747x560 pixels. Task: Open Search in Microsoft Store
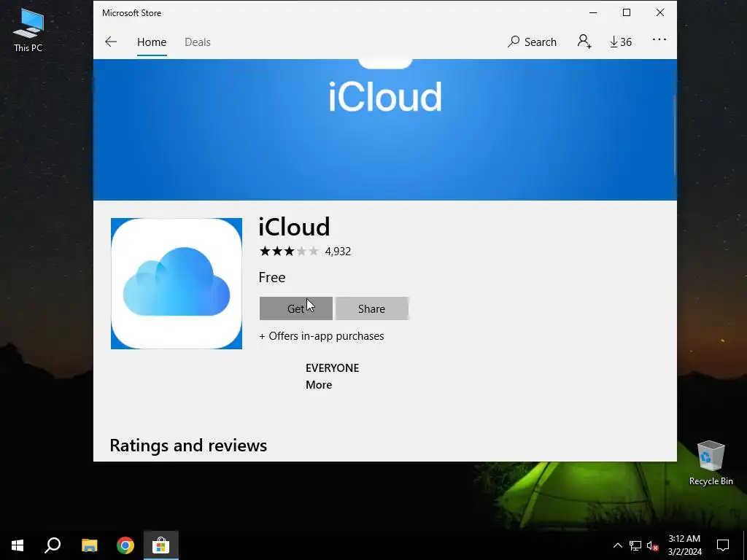pyautogui.click(x=532, y=42)
